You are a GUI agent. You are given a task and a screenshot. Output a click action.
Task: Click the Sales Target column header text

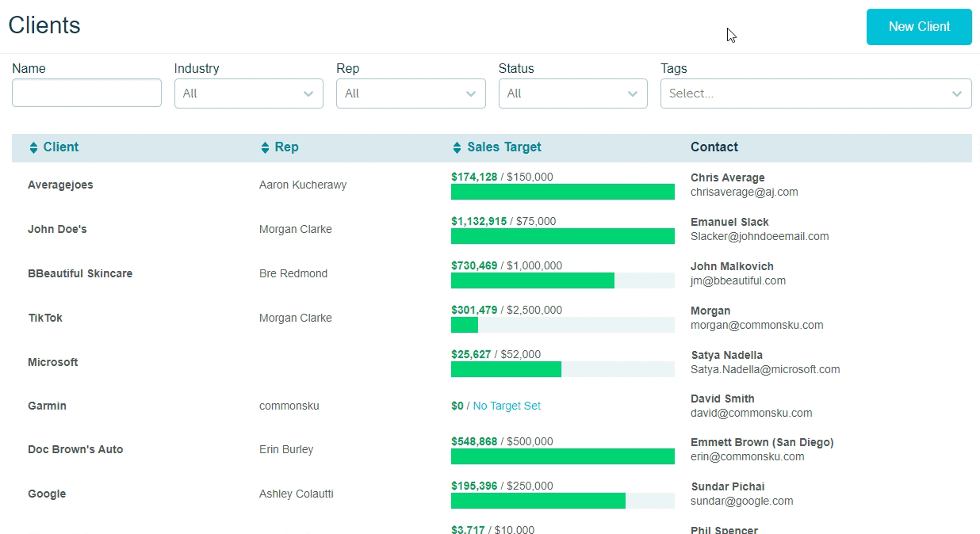pos(504,147)
